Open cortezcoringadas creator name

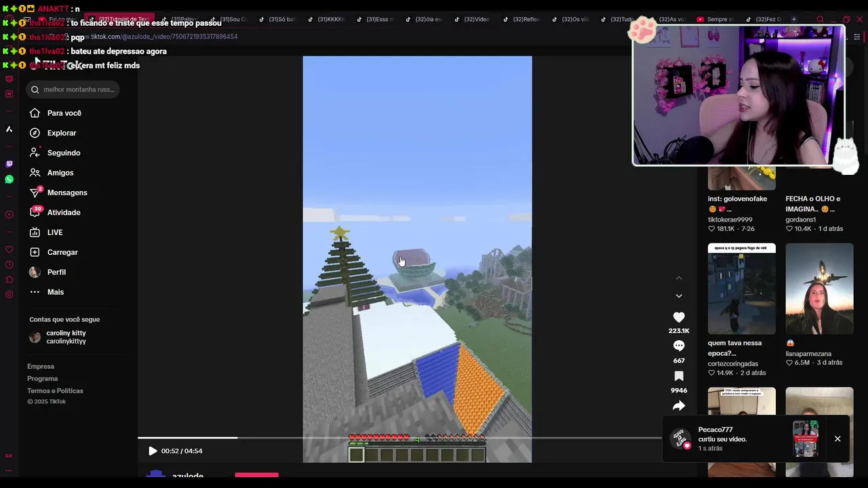[x=733, y=364]
